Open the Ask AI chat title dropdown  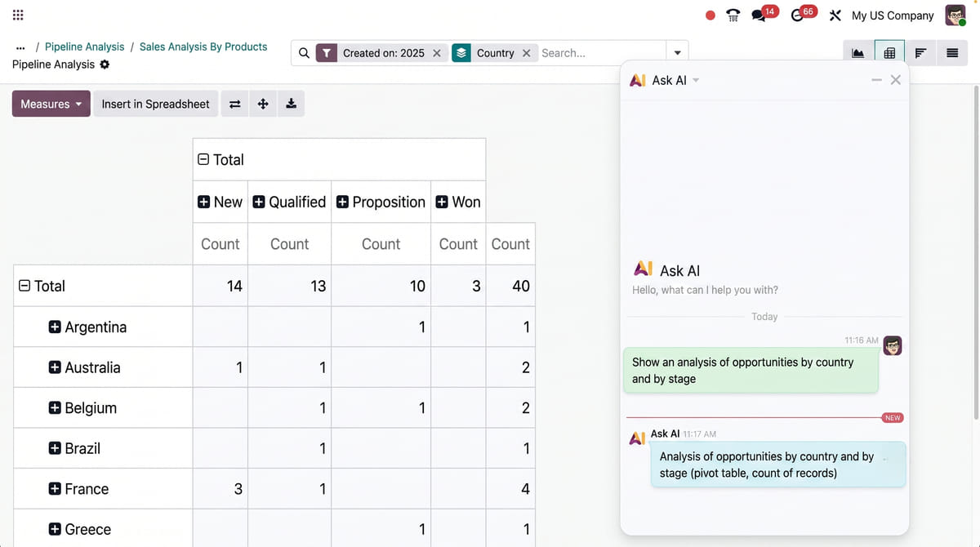pos(696,80)
